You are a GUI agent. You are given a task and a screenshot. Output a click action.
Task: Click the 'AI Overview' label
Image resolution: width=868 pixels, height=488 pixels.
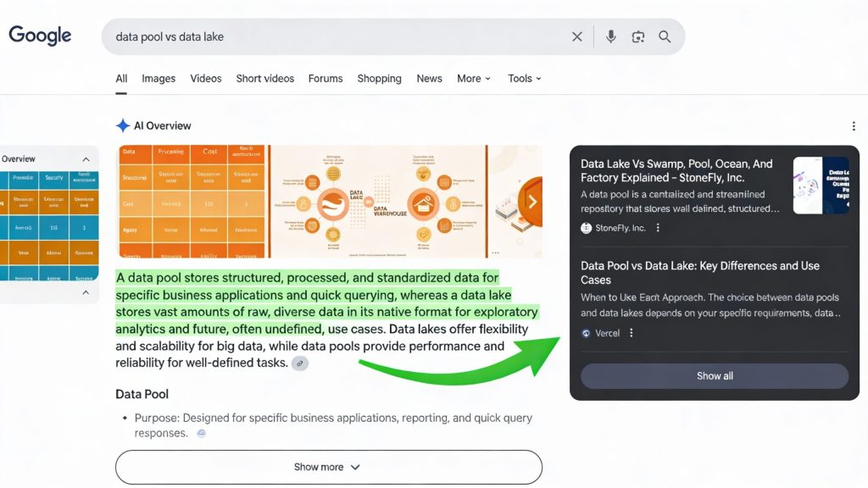[162, 125]
